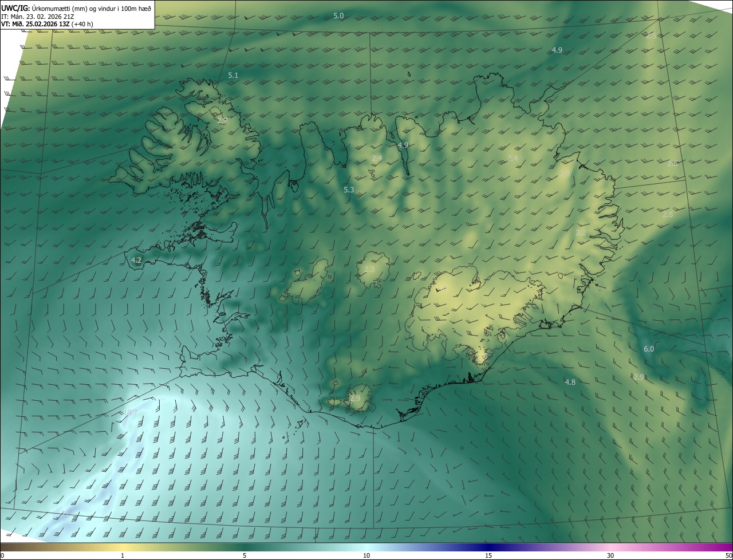This screenshot has width=733, height=560.
Task: Click the 5.3 value label on the map
Action: pos(349,190)
